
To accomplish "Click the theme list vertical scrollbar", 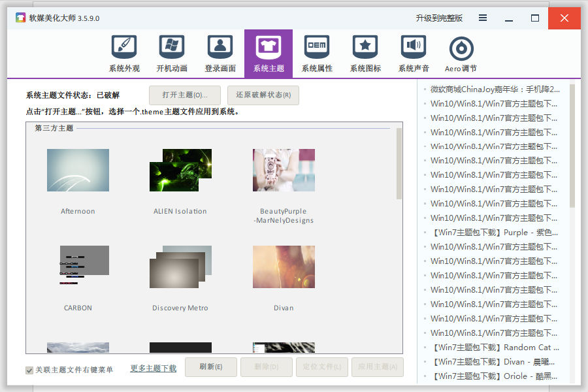I will coord(399,163).
